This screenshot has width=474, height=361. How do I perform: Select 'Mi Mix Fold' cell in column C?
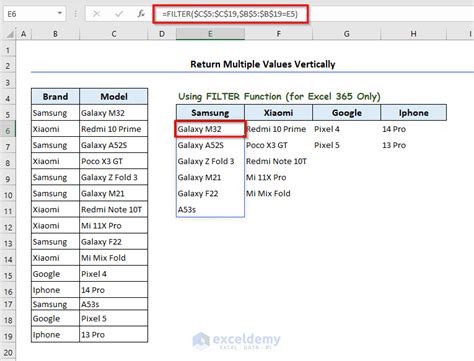pos(114,258)
